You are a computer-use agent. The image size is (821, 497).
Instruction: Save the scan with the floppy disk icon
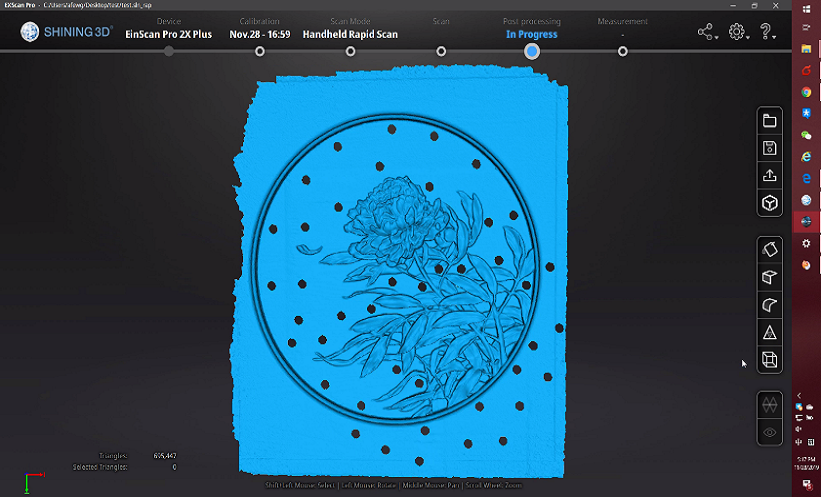click(x=769, y=148)
